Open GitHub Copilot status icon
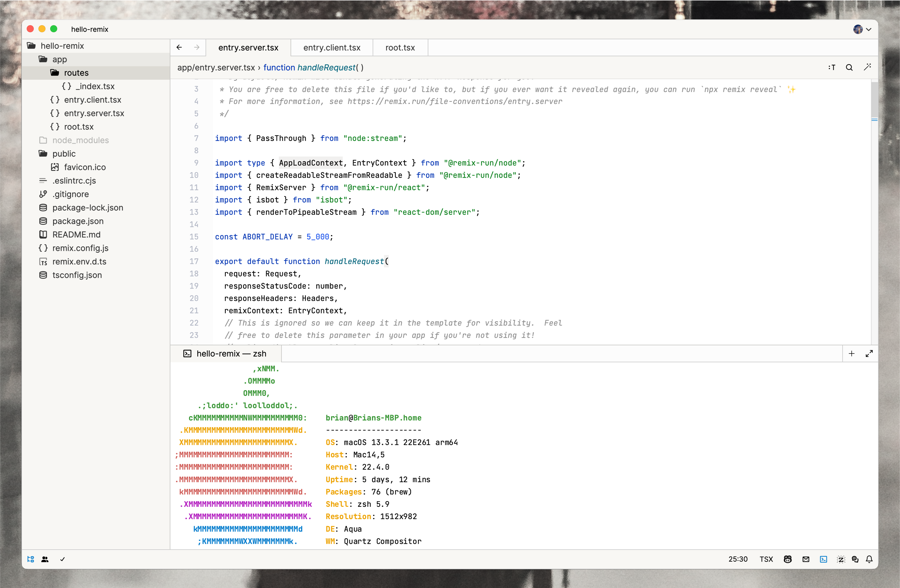This screenshot has width=900, height=588. [788, 559]
